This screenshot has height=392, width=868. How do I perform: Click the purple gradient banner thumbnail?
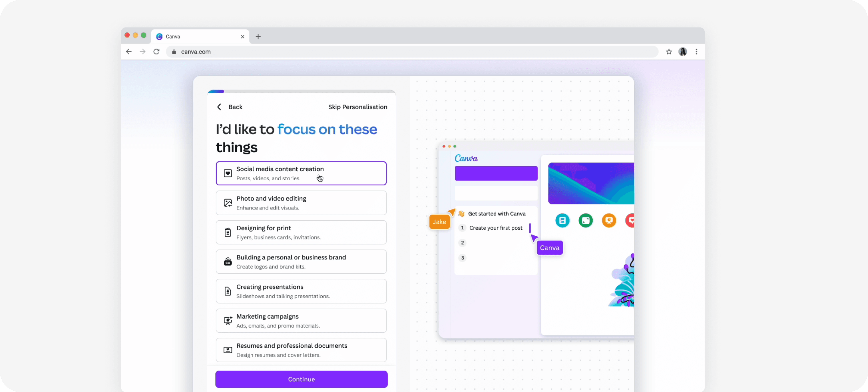591,183
